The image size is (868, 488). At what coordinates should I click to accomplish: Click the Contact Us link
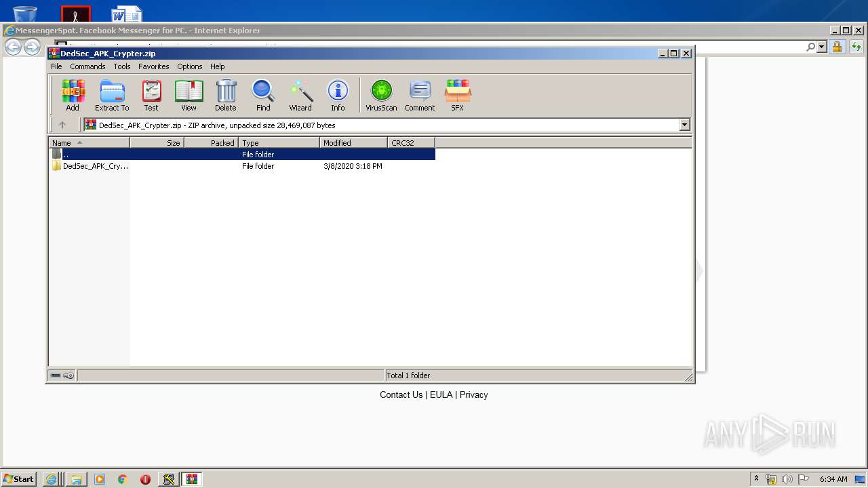(401, 394)
